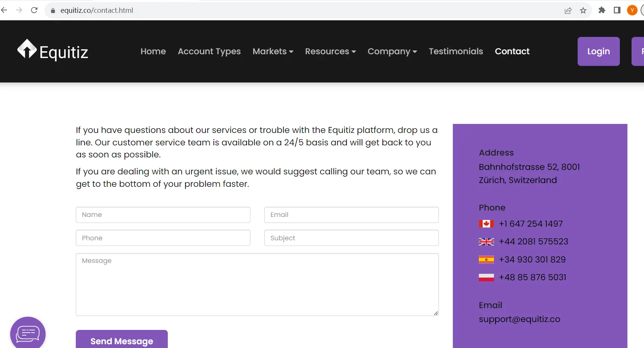Viewport: 644px width, 348px height.
Task: Click the padlock site info icon
Action: click(x=53, y=11)
